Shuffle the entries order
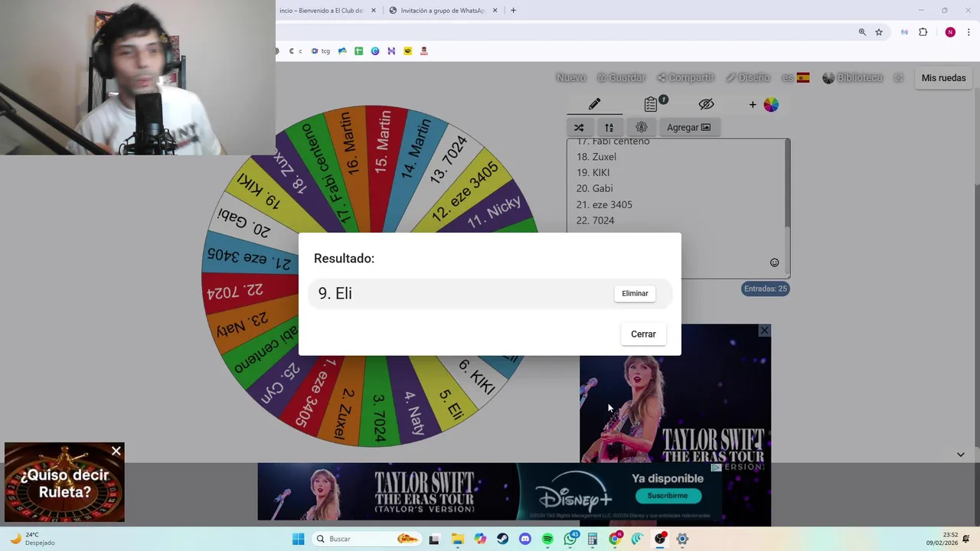 pyautogui.click(x=579, y=127)
